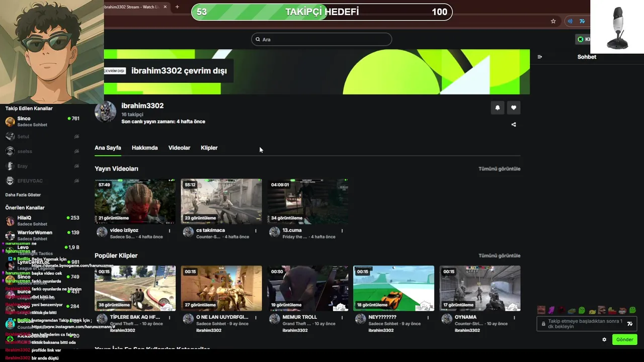Click Sinco channel avatar in followed channels

(x=10, y=122)
